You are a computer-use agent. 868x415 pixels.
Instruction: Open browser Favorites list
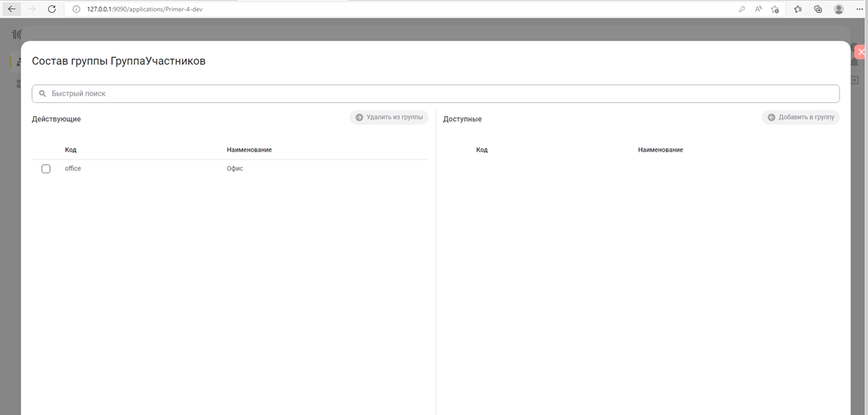798,9
